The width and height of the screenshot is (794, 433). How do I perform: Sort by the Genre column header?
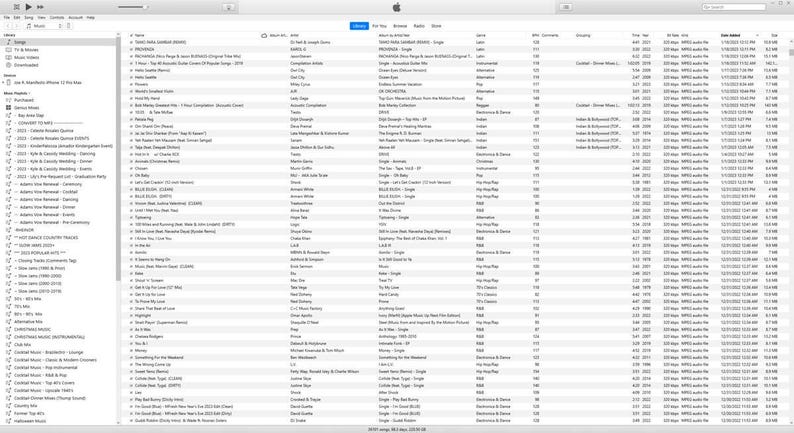(481, 35)
